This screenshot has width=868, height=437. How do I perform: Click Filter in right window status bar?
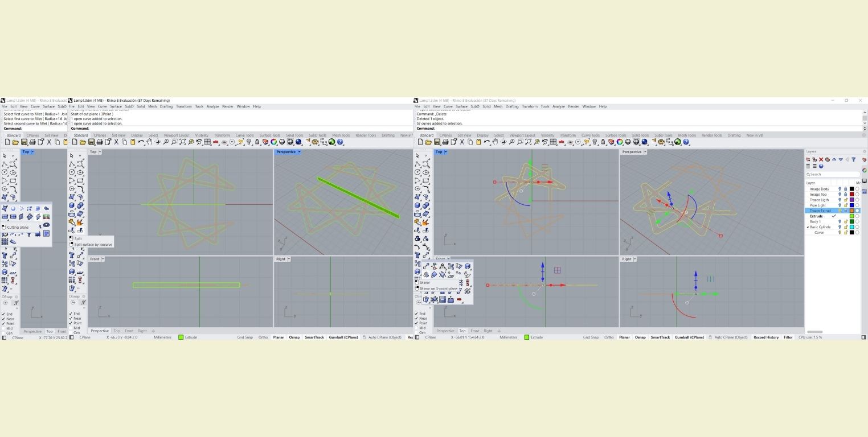pos(788,337)
